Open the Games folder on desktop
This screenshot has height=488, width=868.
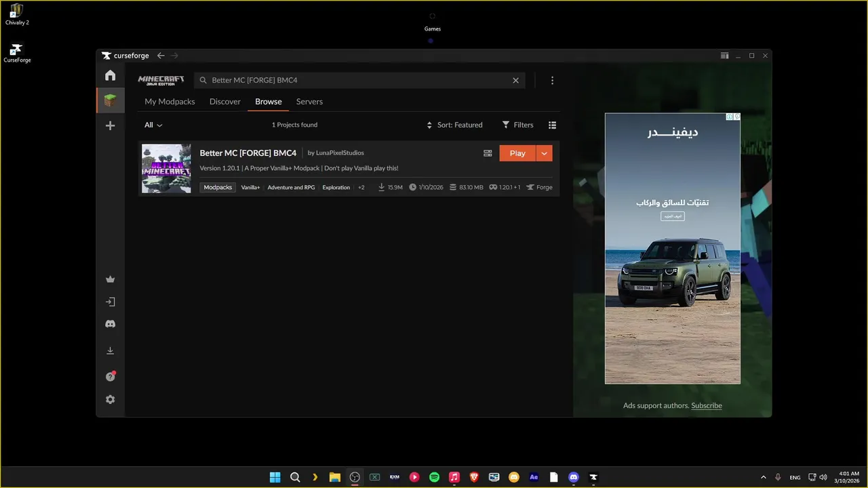click(x=433, y=20)
